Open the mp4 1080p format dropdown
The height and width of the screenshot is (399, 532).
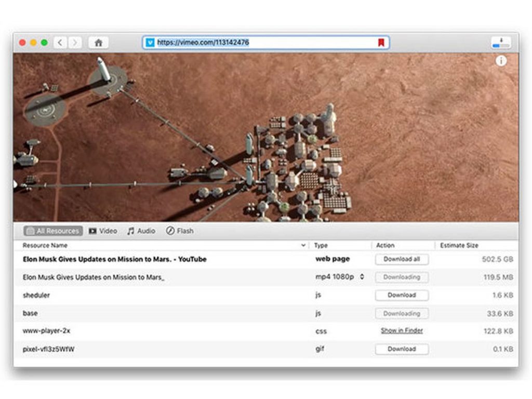362,277
